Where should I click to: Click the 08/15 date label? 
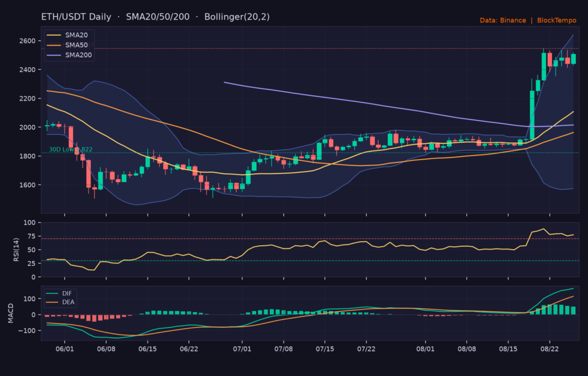coord(508,349)
